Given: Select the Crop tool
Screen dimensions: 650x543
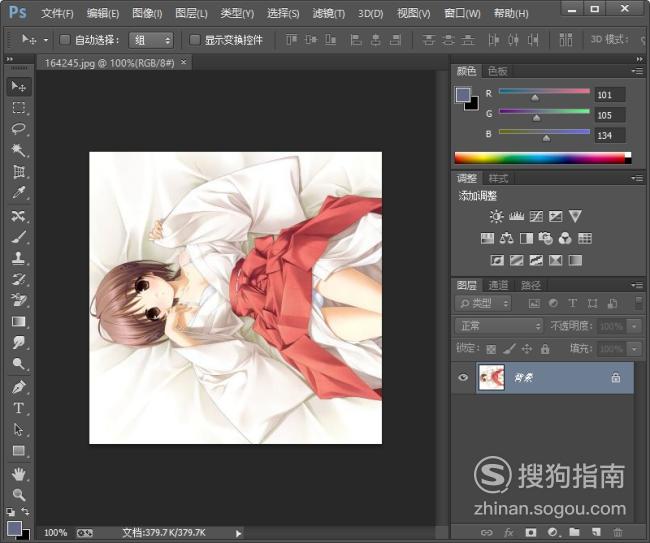Looking at the screenshot, I should [x=19, y=171].
